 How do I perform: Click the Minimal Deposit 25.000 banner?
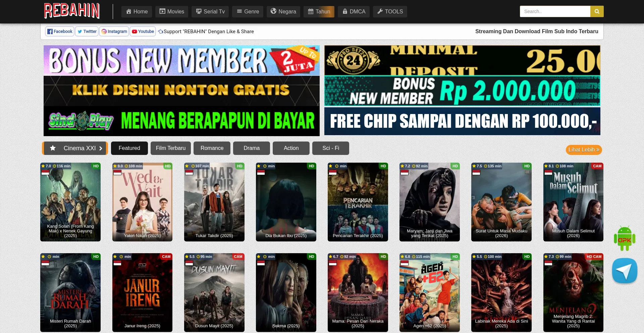[x=462, y=60]
